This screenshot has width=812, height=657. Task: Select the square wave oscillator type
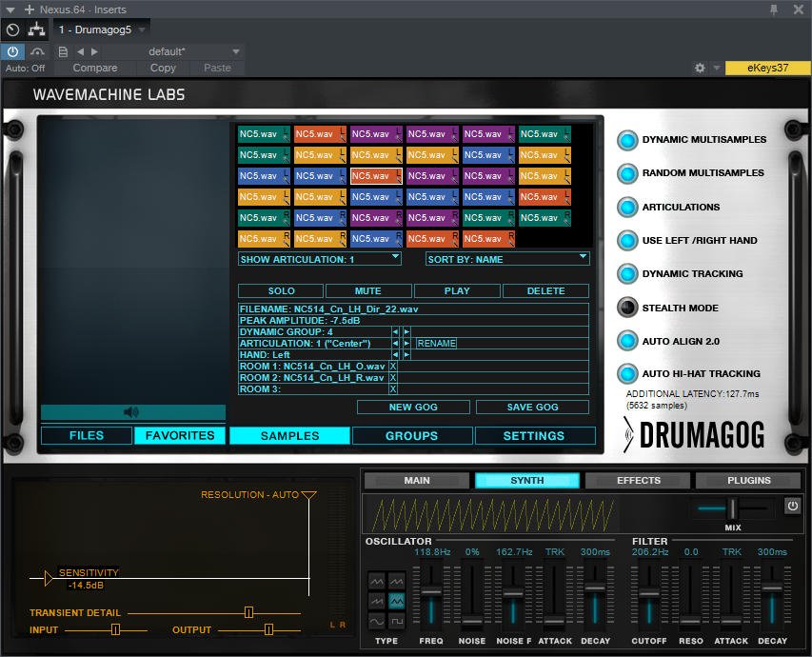point(397,621)
